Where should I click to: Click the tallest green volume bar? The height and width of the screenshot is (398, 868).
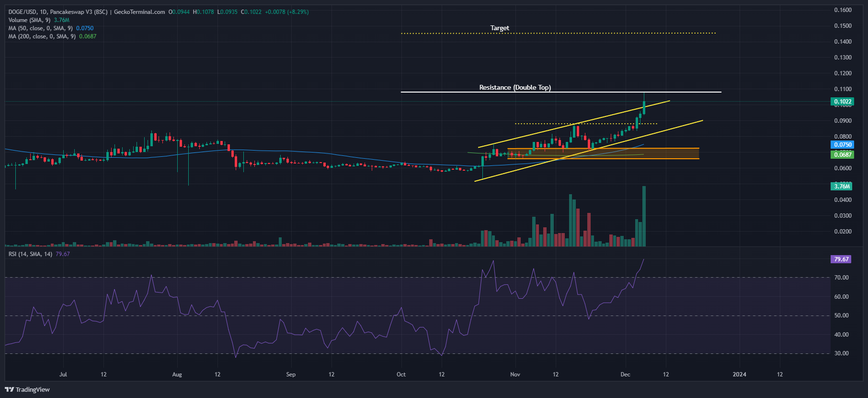(x=644, y=216)
